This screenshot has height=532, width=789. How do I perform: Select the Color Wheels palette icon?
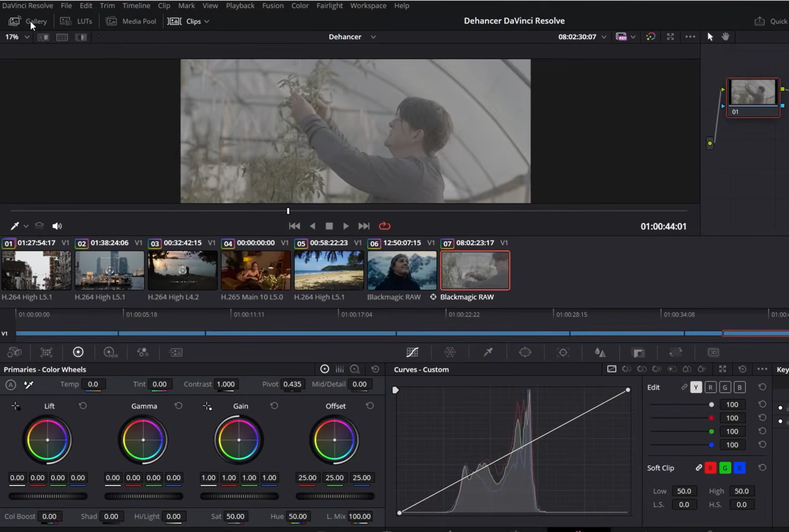[78, 352]
